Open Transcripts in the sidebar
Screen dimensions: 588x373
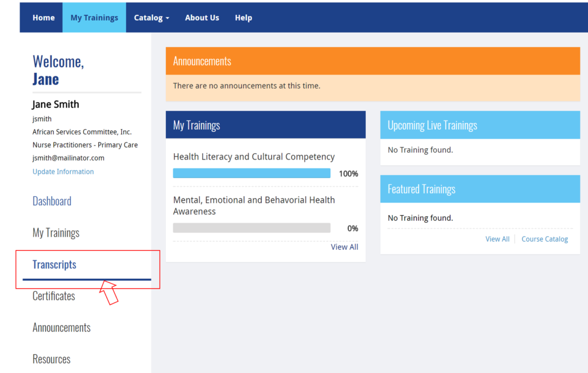[55, 265]
